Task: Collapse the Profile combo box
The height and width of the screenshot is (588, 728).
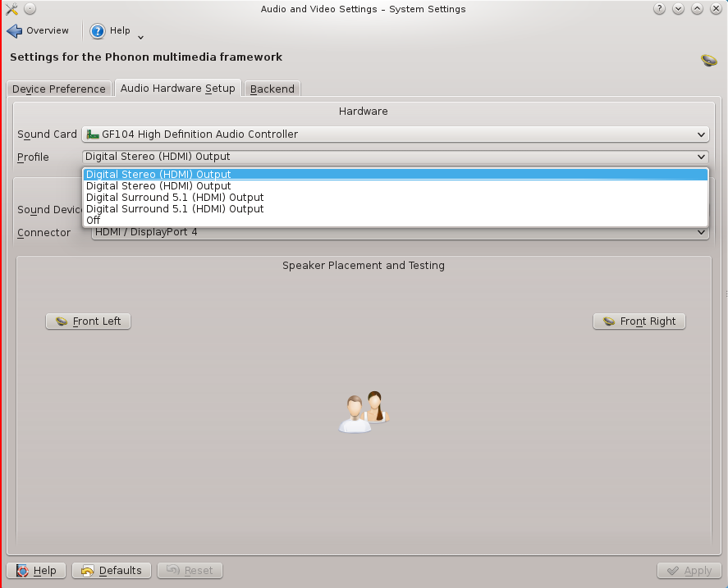Action: coord(396,157)
